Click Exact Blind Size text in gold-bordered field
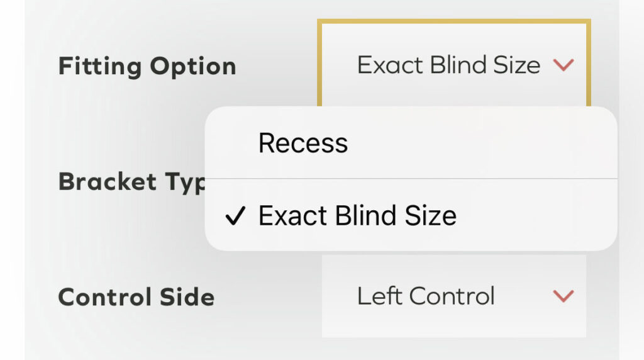The width and height of the screenshot is (644, 360). tap(448, 65)
